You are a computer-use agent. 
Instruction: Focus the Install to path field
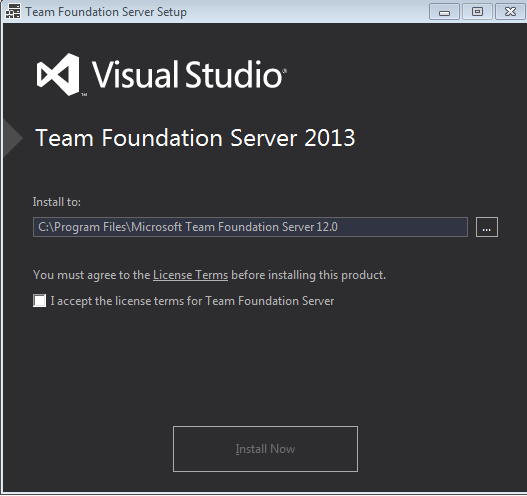250,227
